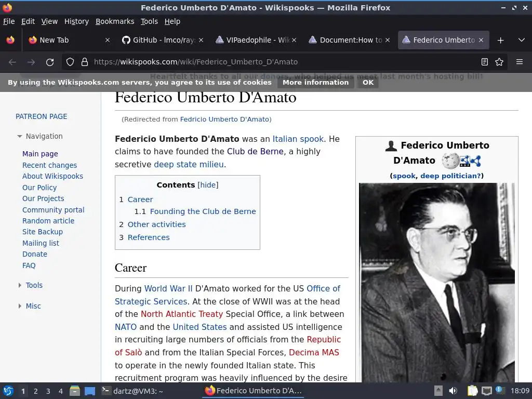The width and height of the screenshot is (532, 399).
Task: Close the VIPaedophile tab
Action: point(294,40)
